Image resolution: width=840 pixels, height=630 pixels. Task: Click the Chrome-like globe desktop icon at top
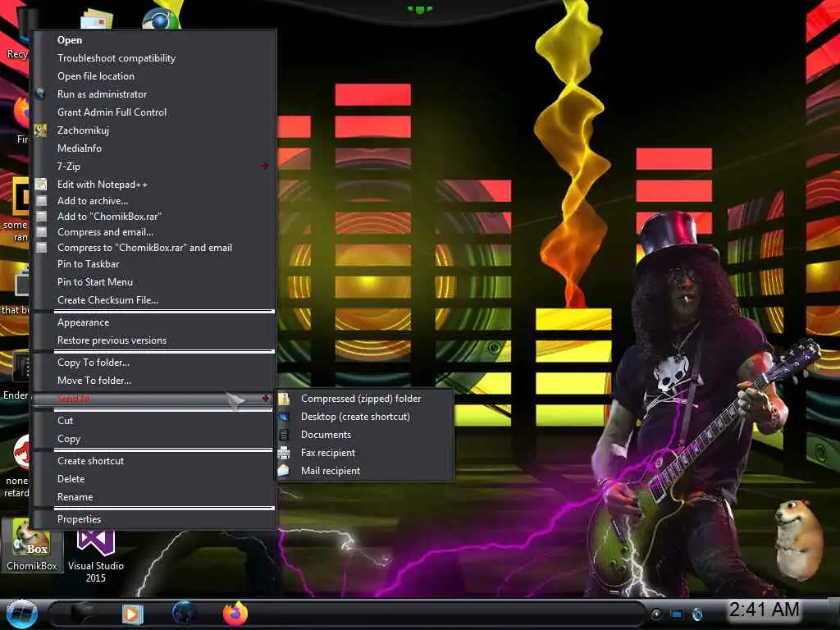(x=160, y=20)
